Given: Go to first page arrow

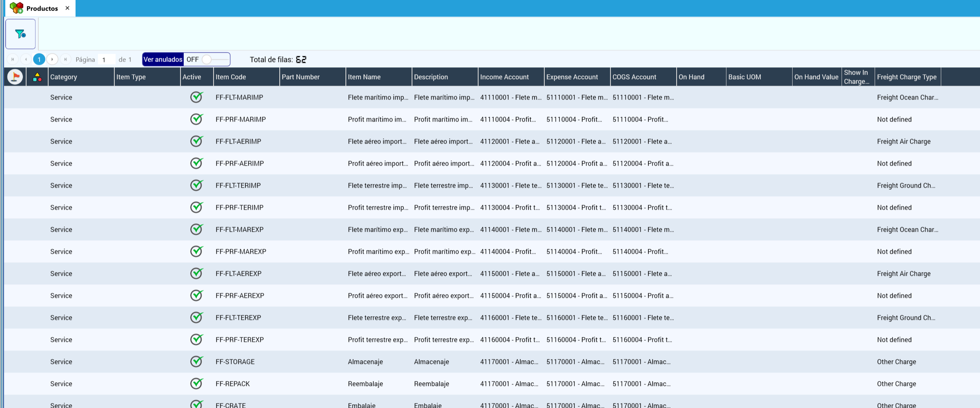Looking at the screenshot, I should (x=13, y=60).
